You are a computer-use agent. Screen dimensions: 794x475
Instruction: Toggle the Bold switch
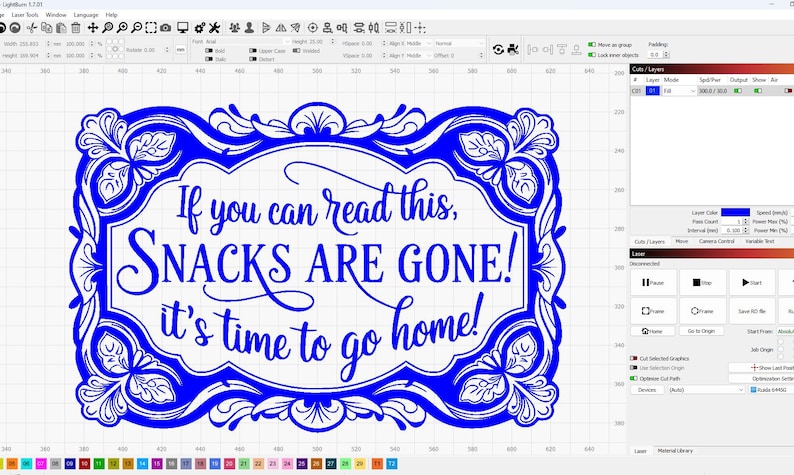click(x=209, y=51)
